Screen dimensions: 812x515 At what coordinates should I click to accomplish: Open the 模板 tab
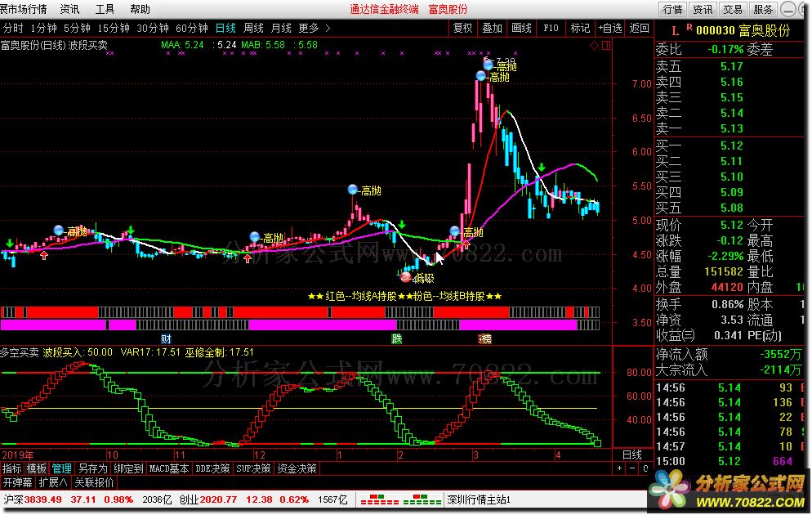[x=36, y=468]
